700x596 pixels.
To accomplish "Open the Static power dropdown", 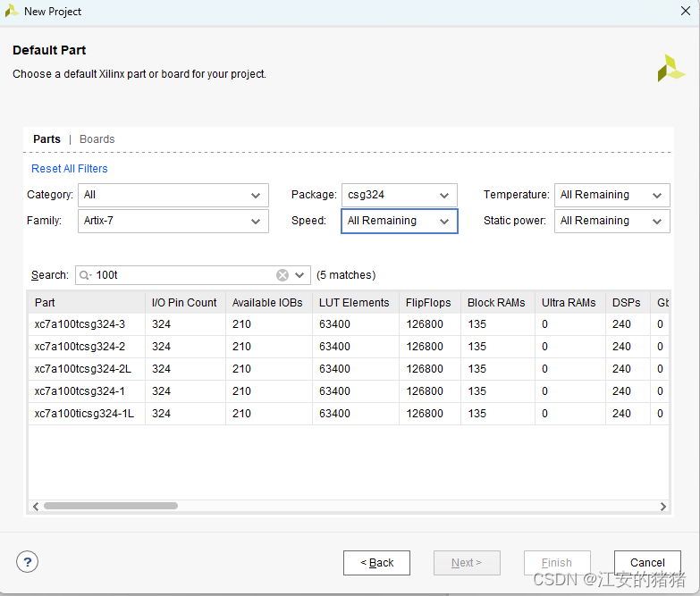I will point(612,221).
